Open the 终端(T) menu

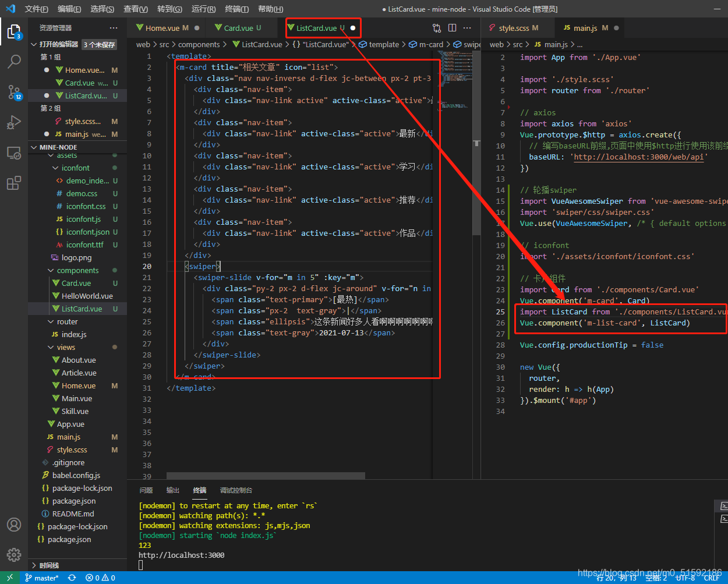tap(237, 9)
